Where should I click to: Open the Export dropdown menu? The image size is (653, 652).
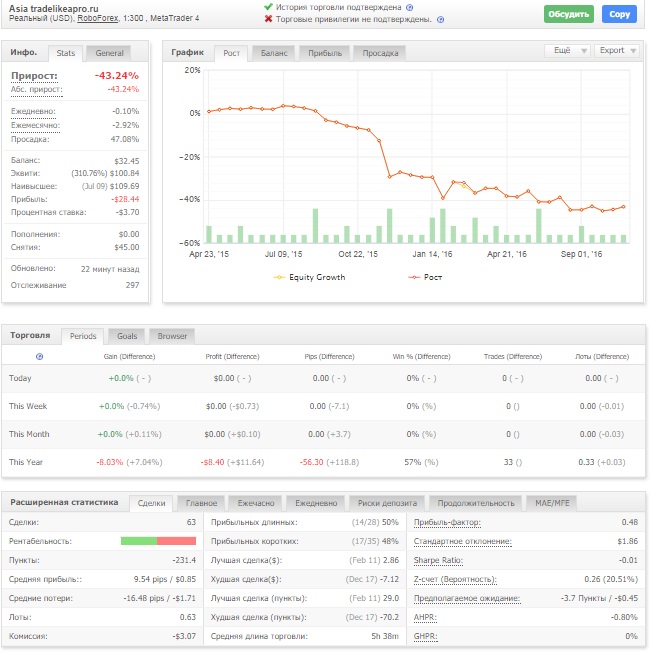(x=617, y=51)
